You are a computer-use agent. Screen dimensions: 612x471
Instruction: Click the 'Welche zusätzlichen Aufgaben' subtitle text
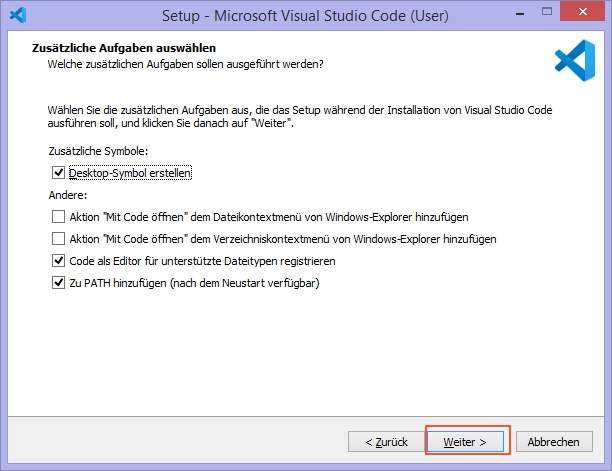click(185, 64)
